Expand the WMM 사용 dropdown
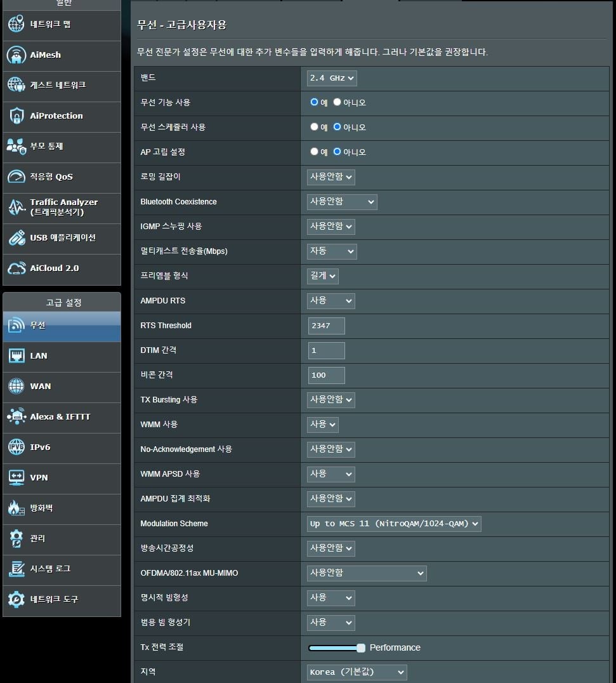This screenshot has width=616, height=683. coord(322,425)
